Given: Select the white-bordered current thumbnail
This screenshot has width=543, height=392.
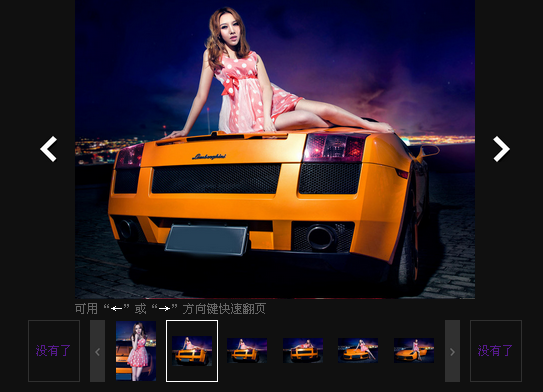Looking at the screenshot, I should coord(192,351).
